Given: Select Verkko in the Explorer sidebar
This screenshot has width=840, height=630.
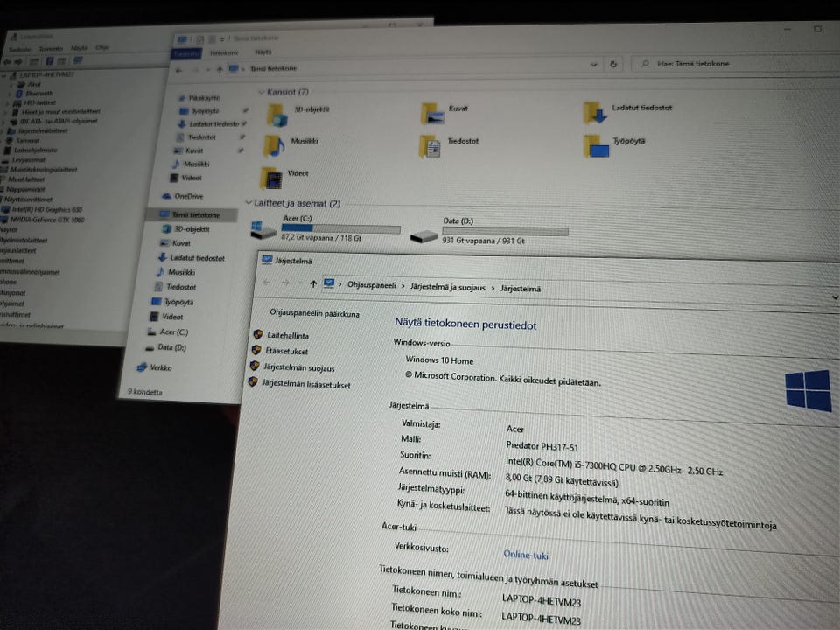Looking at the screenshot, I should [155, 367].
